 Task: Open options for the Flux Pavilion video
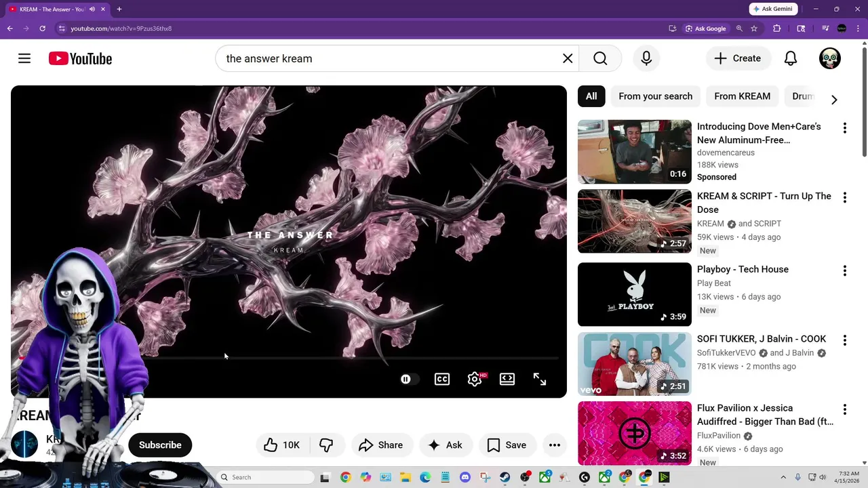coord(845,410)
